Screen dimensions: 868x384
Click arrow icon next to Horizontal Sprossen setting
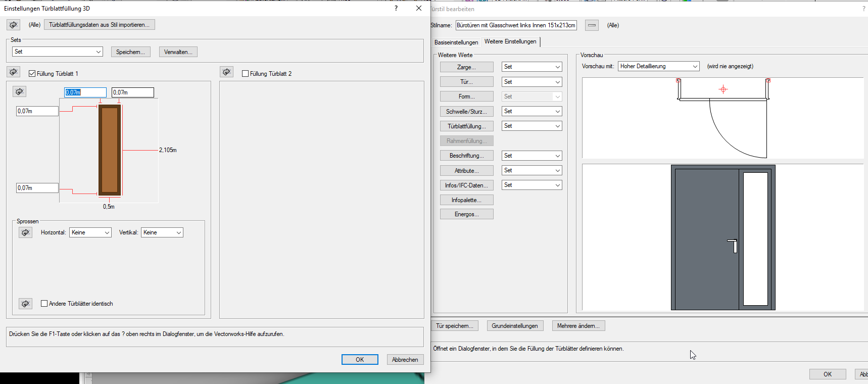click(25, 232)
